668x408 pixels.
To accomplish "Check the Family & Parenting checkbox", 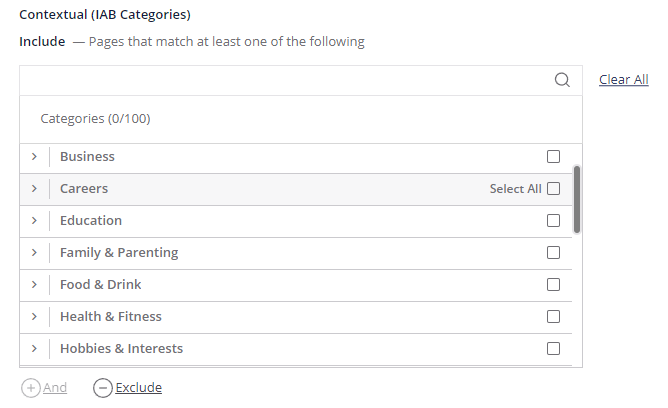I will pos(553,253).
